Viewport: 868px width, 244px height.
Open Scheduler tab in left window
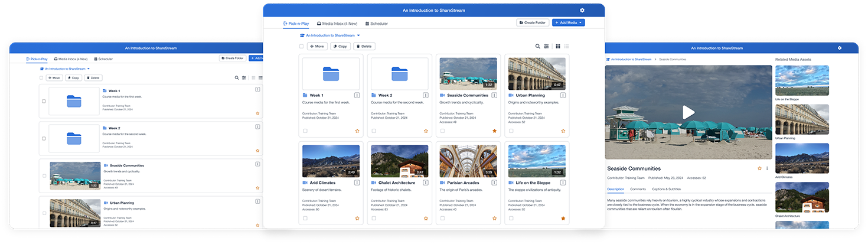tap(103, 59)
